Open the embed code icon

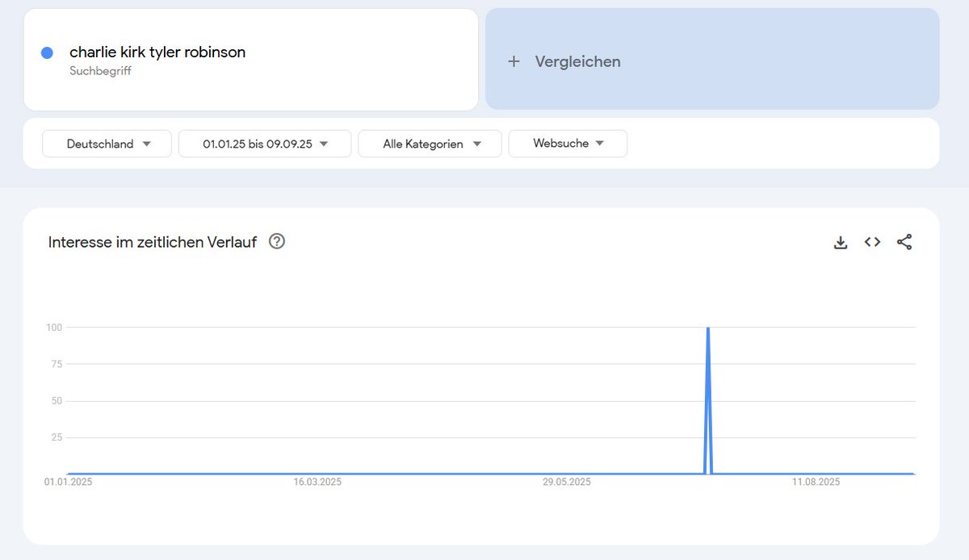(872, 241)
